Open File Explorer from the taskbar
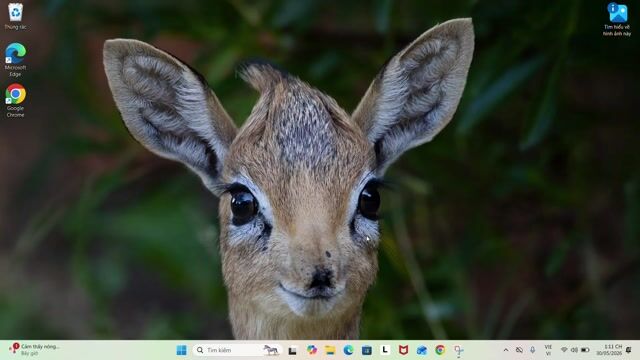This screenshot has width=640, height=360. 330,350
